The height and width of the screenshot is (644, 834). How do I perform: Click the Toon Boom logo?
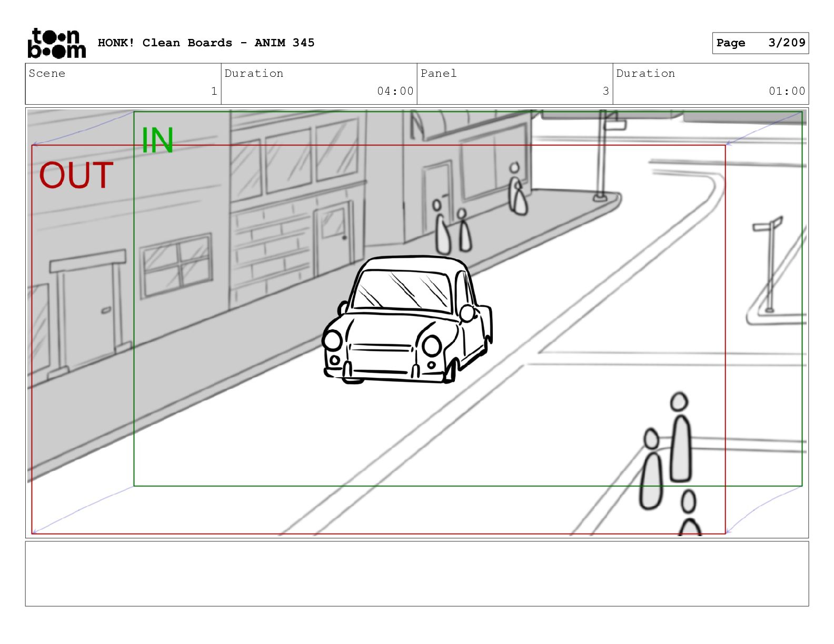pos(56,43)
